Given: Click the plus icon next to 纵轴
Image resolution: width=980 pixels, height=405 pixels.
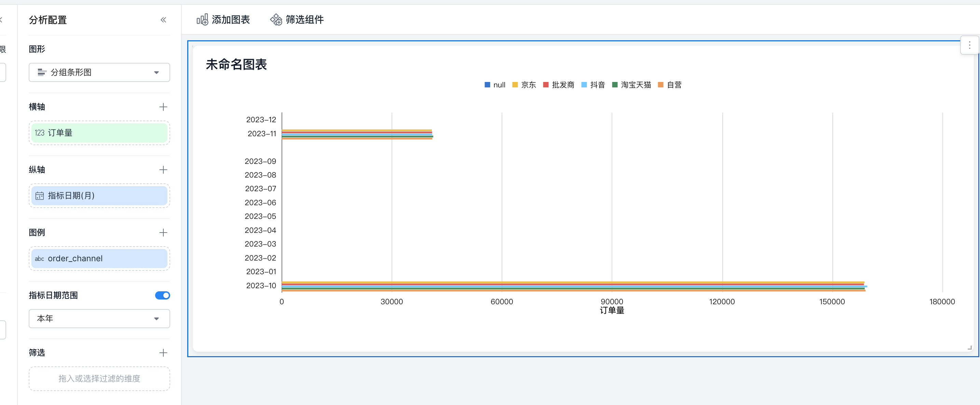Looking at the screenshot, I should [163, 170].
